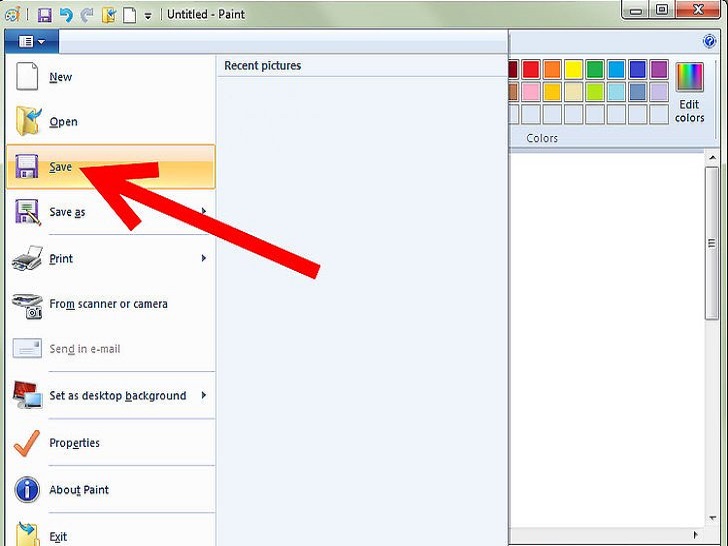This screenshot has width=728, height=546.
Task: Expand the Set as desktop background submenu arrow
Action: pyautogui.click(x=204, y=395)
